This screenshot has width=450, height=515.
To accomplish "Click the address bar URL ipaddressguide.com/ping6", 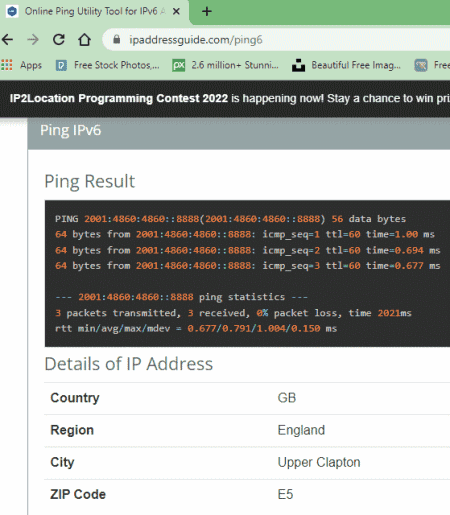I will pos(196,40).
